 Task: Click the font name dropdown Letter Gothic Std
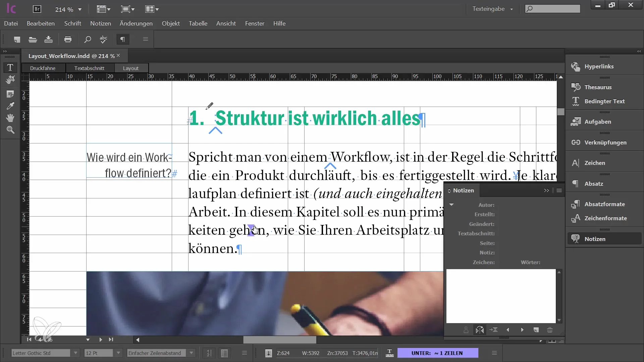point(44,353)
